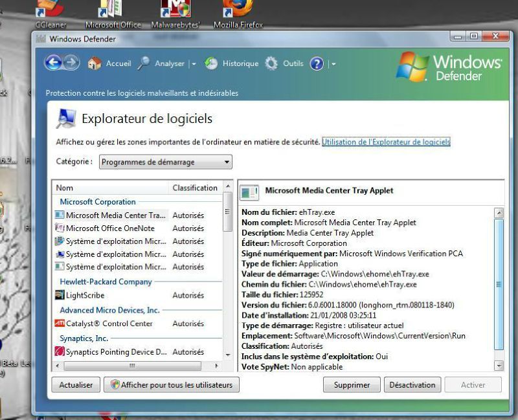The height and width of the screenshot is (420, 518).
Task: Click the Désactivation button
Action: [412, 384]
